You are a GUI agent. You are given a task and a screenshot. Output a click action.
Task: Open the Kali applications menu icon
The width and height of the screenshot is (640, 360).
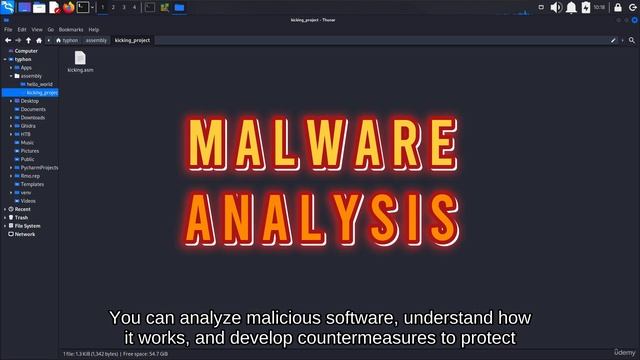(7, 7)
